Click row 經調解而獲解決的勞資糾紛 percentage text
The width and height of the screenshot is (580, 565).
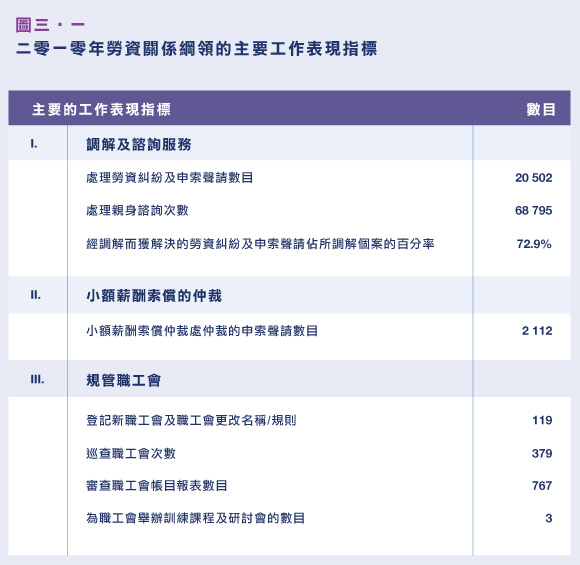click(260, 244)
